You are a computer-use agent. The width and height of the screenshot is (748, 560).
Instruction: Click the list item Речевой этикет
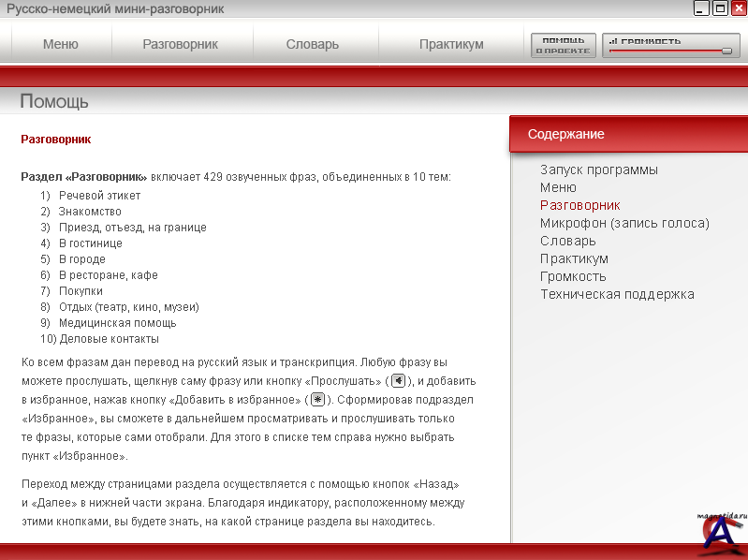coord(99,196)
